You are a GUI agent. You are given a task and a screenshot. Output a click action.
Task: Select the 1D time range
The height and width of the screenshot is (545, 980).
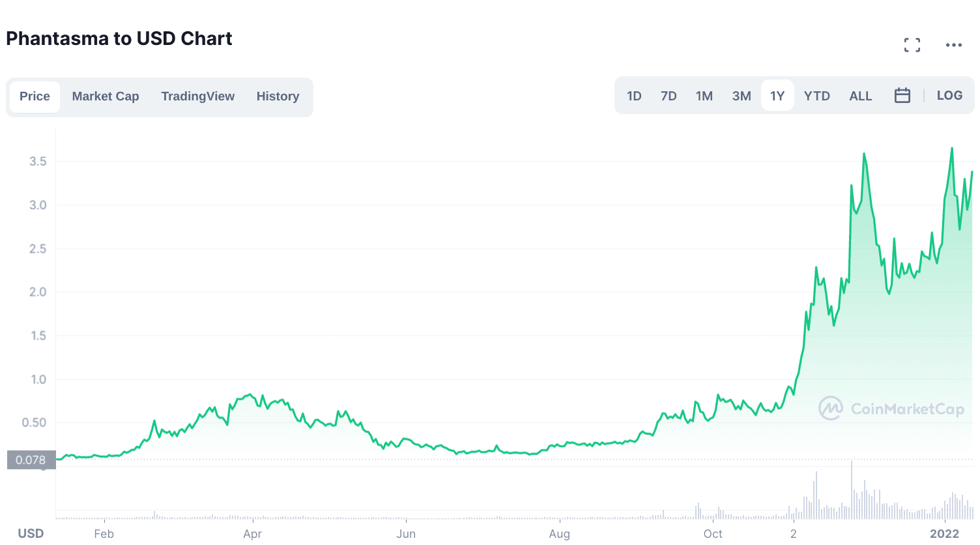click(x=634, y=96)
